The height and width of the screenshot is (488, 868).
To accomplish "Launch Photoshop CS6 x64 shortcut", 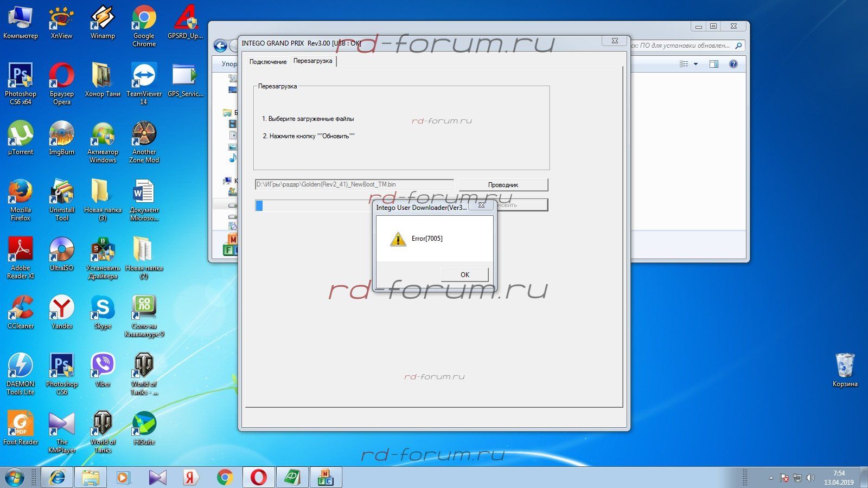I will pos(21,84).
